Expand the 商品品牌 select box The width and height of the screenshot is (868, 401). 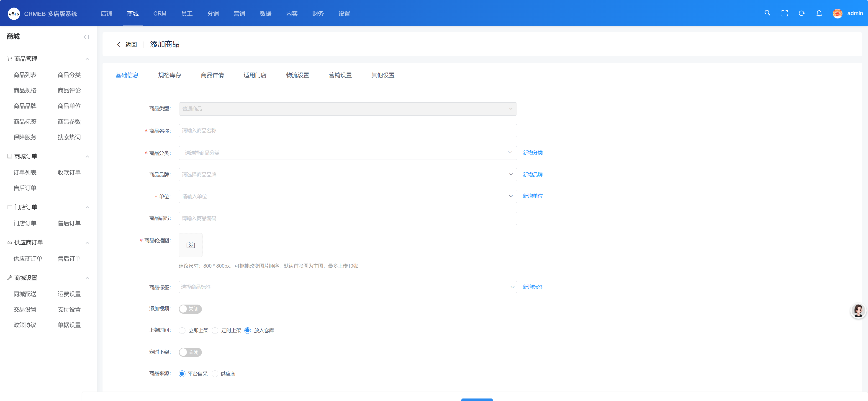coord(347,174)
